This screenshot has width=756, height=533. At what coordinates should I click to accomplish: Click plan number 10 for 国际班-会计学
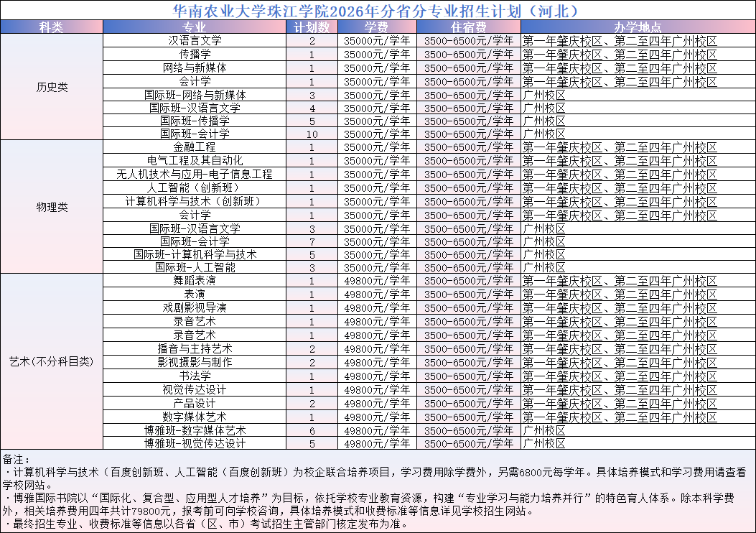click(312, 134)
